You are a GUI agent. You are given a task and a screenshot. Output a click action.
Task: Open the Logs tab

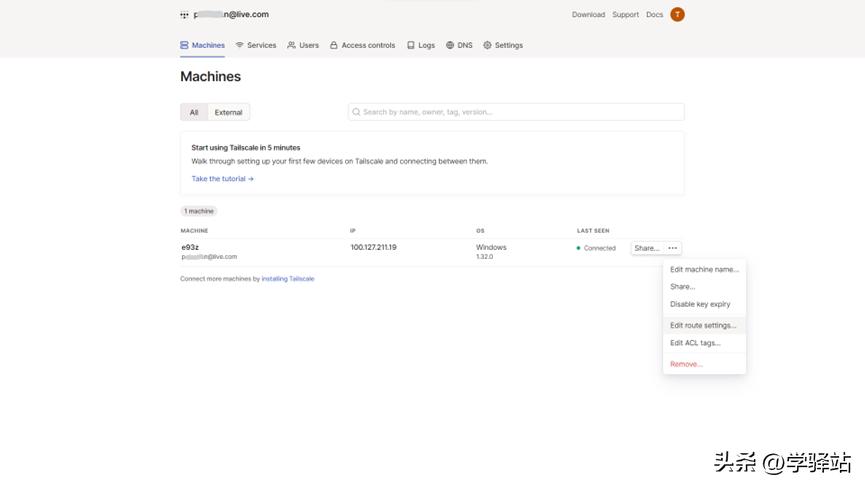pos(421,45)
